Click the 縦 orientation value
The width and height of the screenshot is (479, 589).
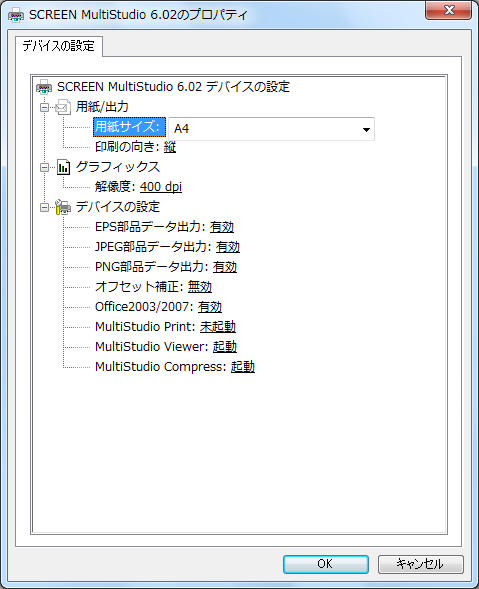tap(170, 147)
